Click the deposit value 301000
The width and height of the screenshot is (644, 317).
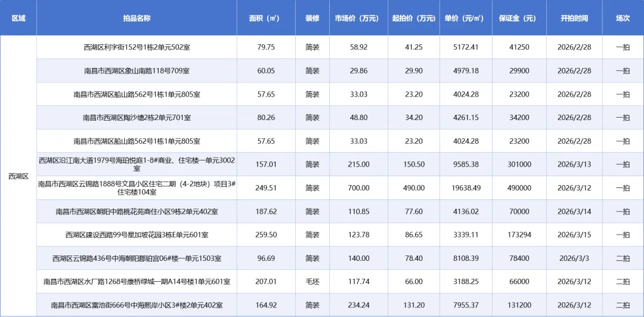[x=519, y=164]
